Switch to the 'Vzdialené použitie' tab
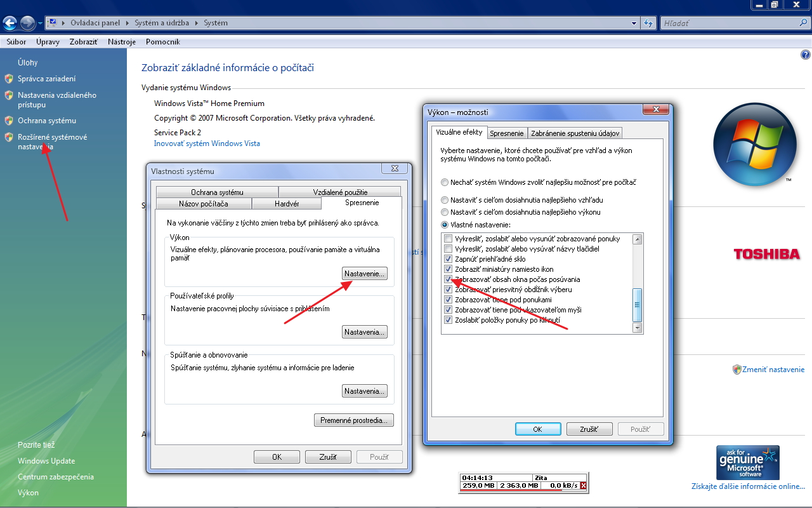 click(340, 192)
